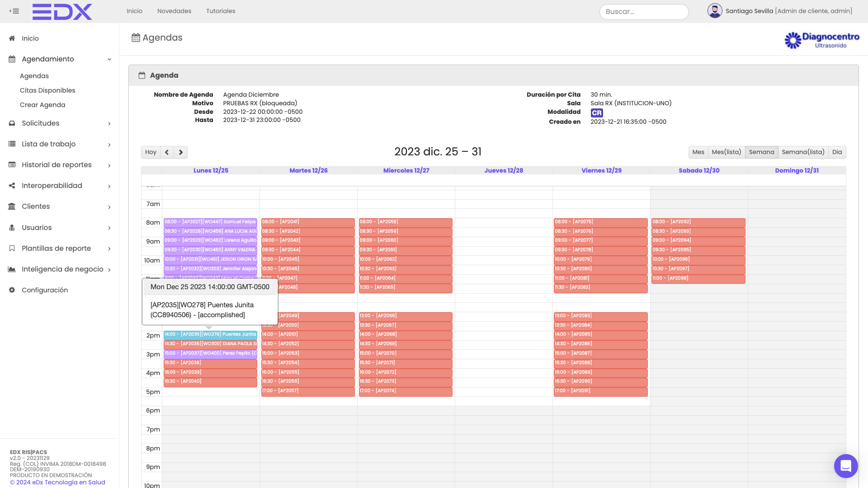Open Crear Agenda in the sidebar
This screenshot has height=488, width=868.
[42, 105]
